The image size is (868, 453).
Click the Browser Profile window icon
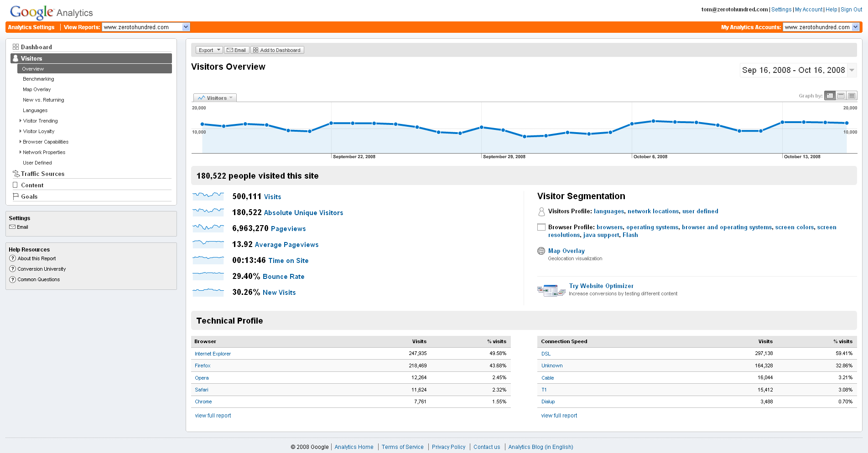[x=541, y=227]
